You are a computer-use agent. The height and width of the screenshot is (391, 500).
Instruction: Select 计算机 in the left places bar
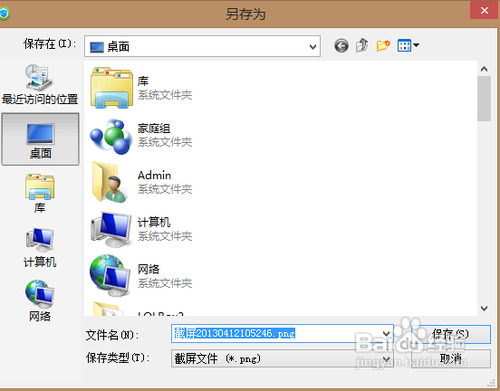40,248
